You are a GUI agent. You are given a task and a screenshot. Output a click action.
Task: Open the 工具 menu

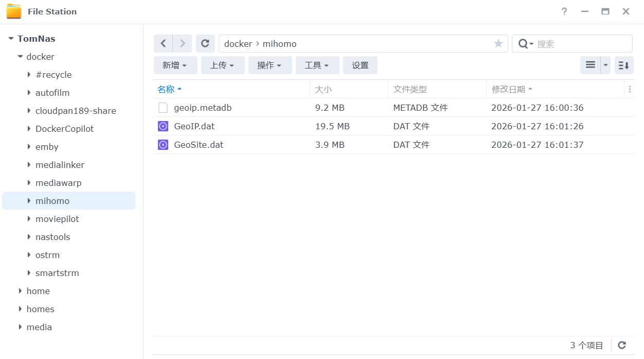point(317,65)
